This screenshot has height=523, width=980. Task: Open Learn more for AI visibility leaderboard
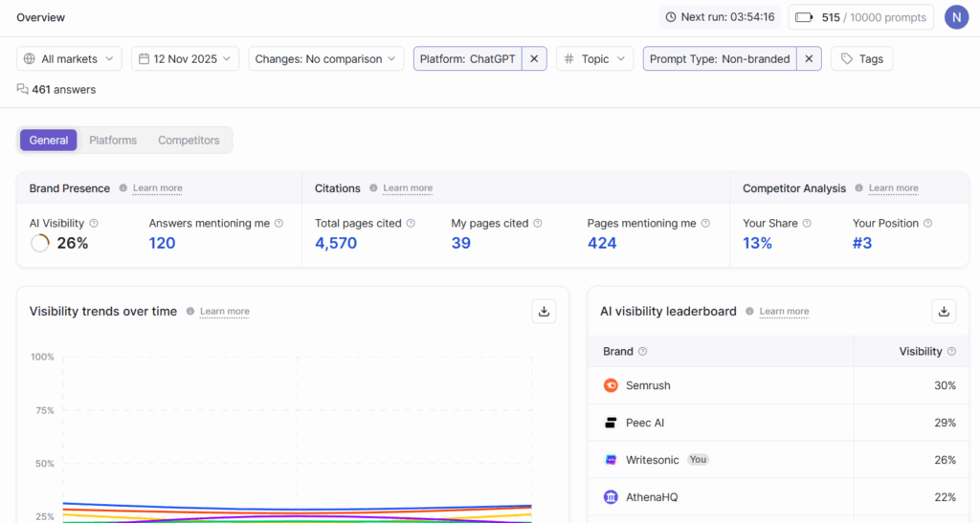click(784, 312)
